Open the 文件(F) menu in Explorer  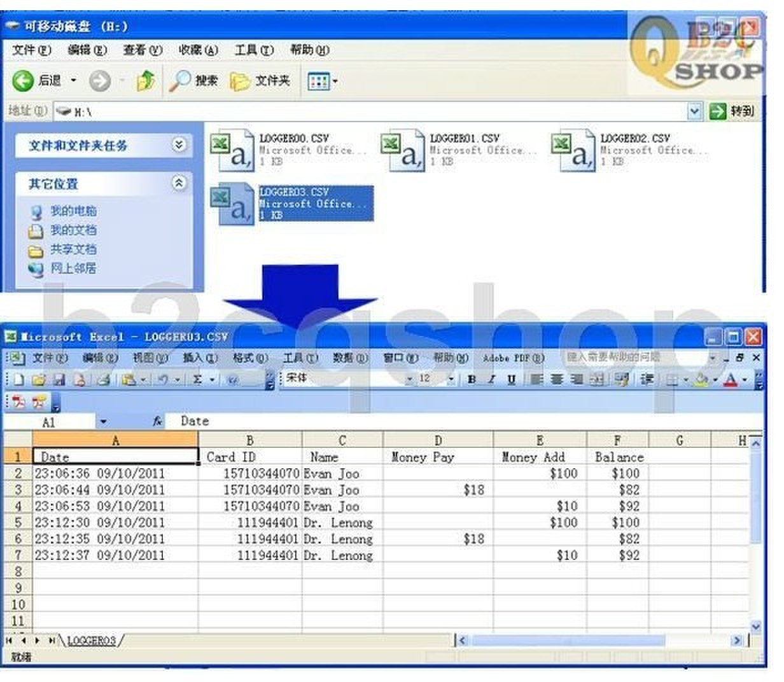(31, 50)
